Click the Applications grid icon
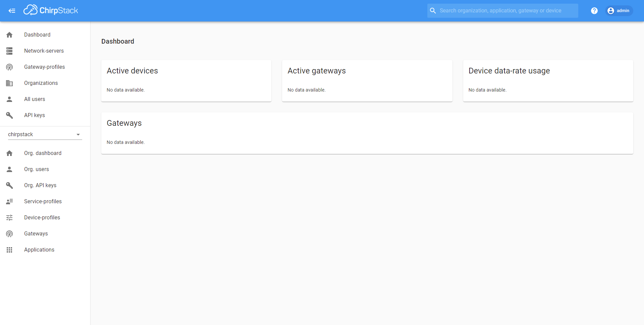644x325 pixels. tap(9, 250)
